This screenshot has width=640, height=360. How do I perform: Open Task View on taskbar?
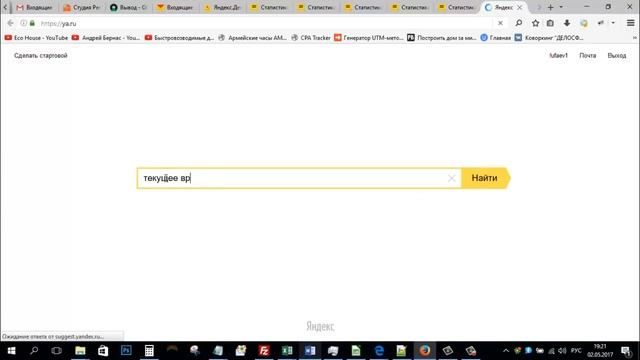[56, 351]
